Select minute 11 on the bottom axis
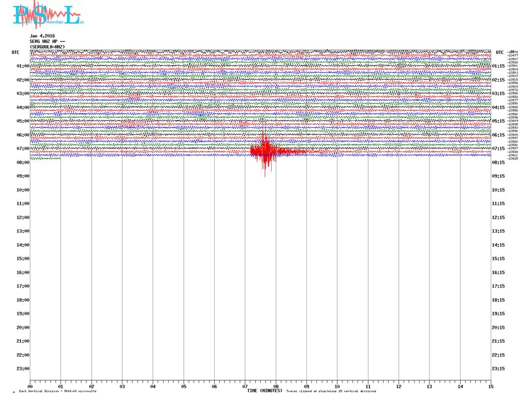 368,386
